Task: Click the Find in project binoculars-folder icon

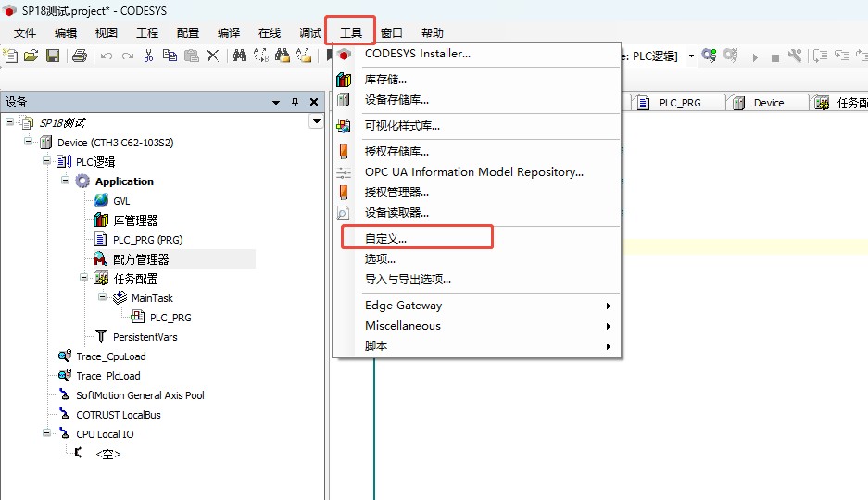Action: tap(283, 56)
